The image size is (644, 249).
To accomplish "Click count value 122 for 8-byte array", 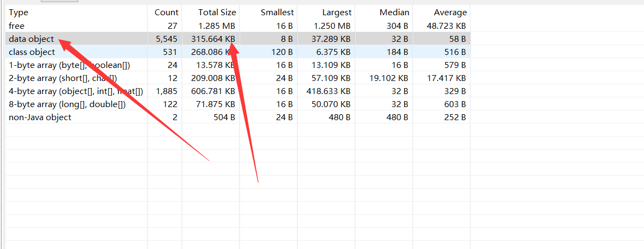I will (x=170, y=104).
